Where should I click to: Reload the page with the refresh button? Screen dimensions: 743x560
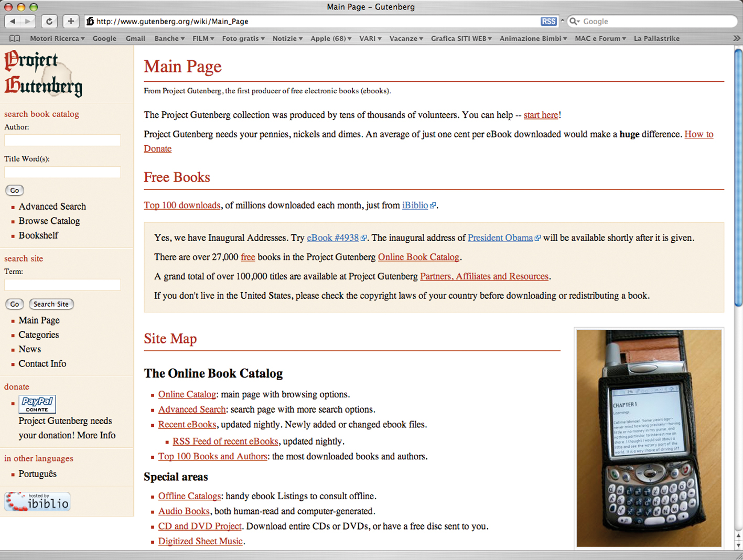(x=49, y=21)
